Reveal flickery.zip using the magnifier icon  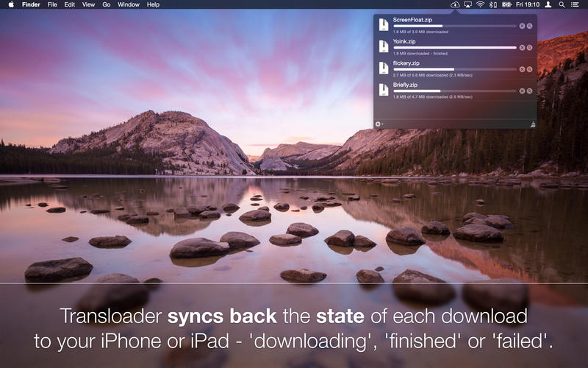click(530, 69)
